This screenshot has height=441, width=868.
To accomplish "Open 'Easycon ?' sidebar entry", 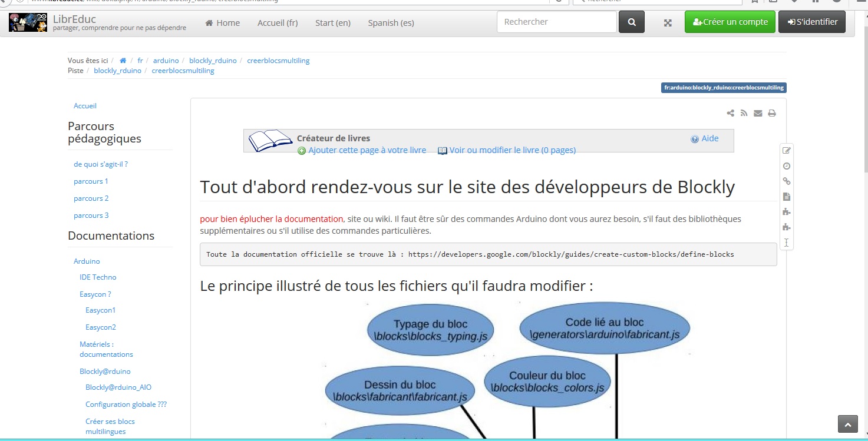I will 95,294.
